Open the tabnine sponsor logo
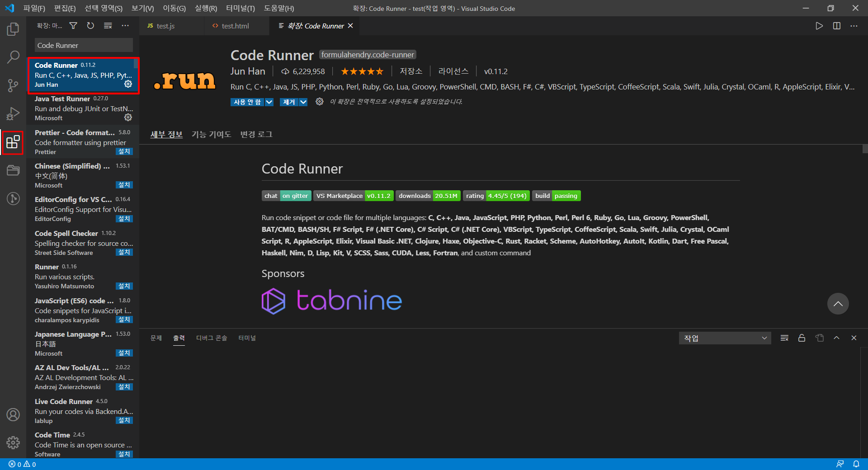 tap(332, 301)
